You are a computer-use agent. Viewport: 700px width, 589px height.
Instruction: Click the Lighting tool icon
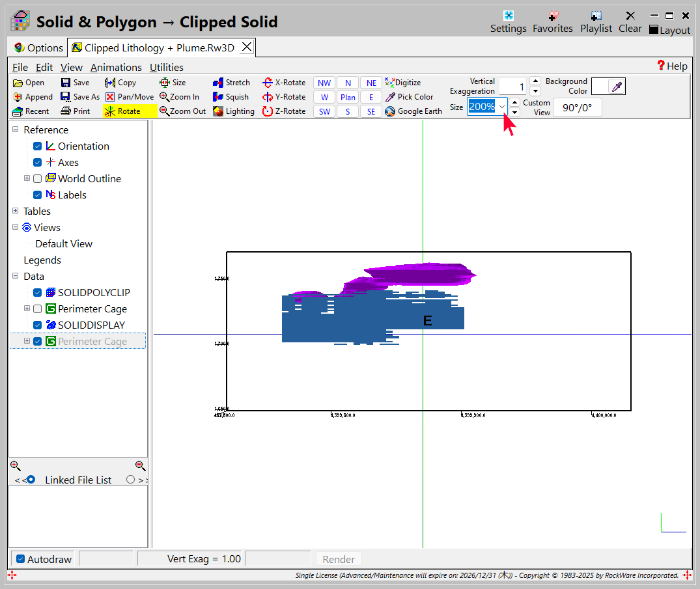click(218, 111)
